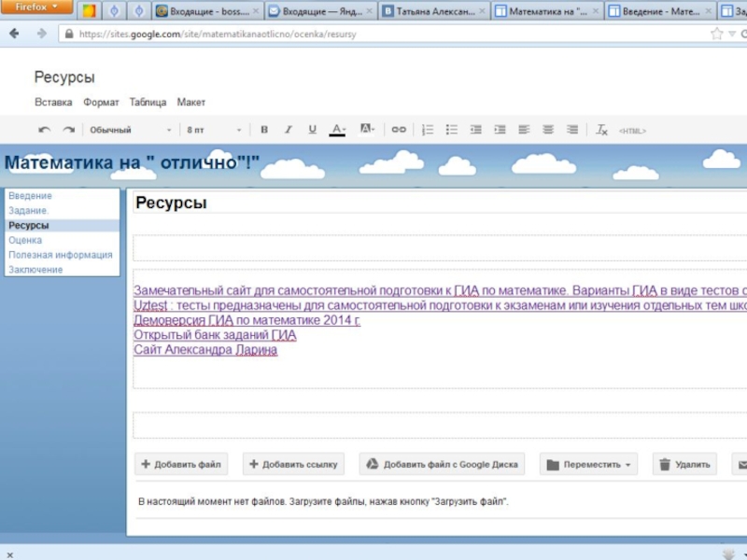Undo the last edit in toolbar
The image size is (747, 560).
(x=44, y=130)
